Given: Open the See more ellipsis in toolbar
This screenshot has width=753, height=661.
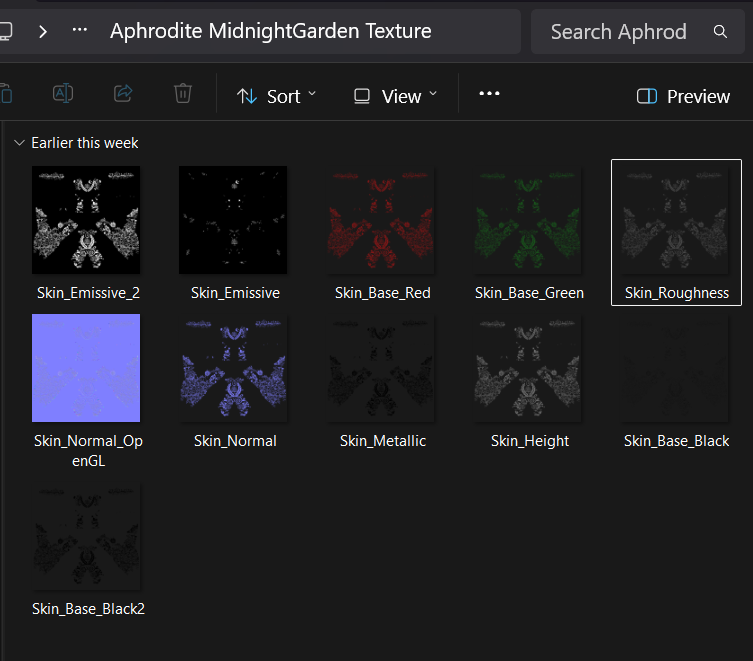Looking at the screenshot, I should click(x=489, y=93).
